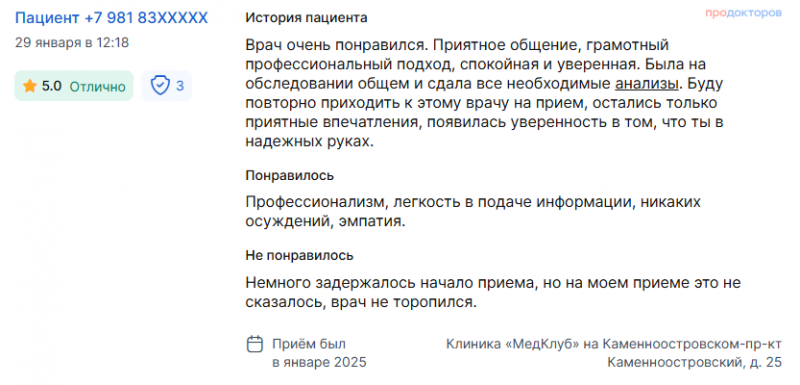The width and height of the screenshot is (800, 385).
Task: Click the green Отлично rating label
Action: (97, 87)
